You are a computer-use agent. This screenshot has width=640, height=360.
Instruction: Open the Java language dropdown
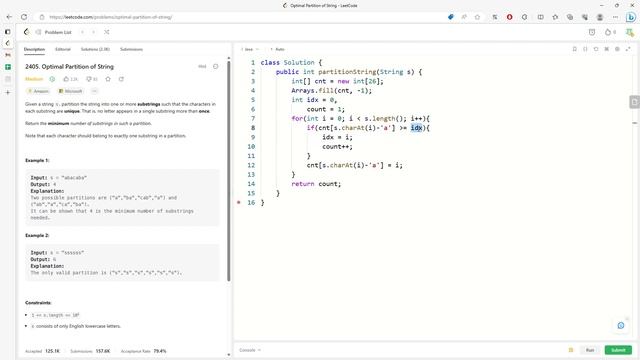pos(249,49)
